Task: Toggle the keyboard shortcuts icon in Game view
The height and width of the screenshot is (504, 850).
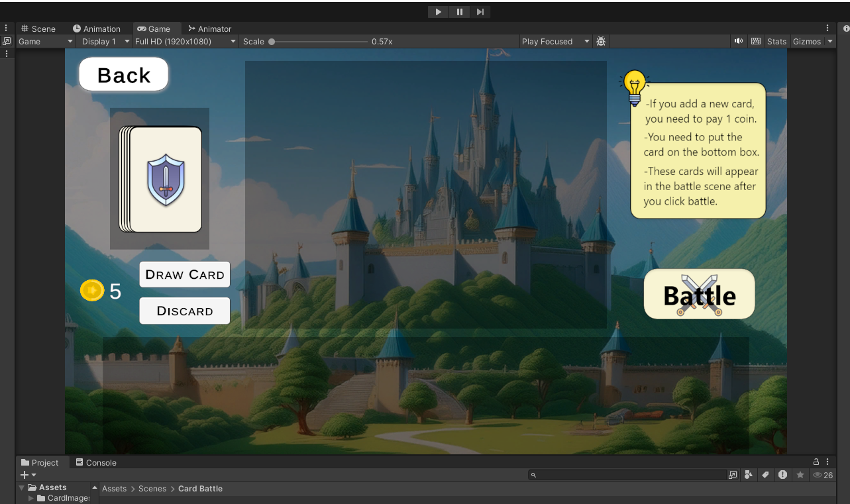Action: pos(756,41)
